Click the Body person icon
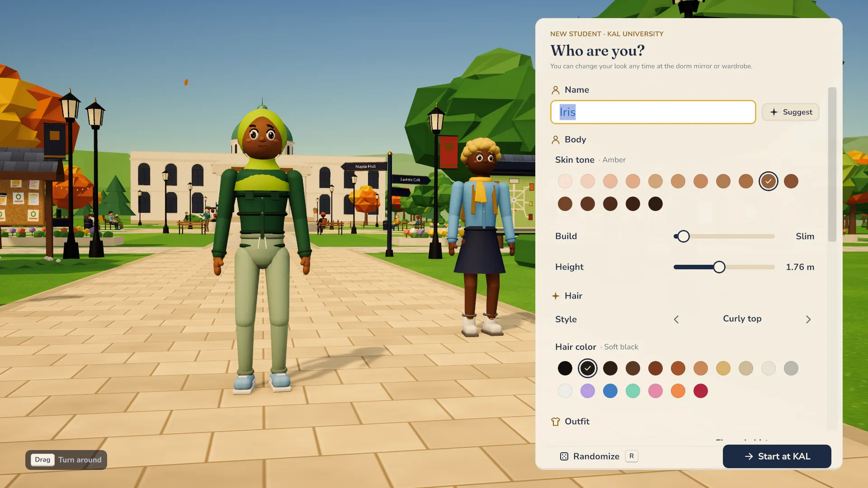 click(x=556, y=140)
